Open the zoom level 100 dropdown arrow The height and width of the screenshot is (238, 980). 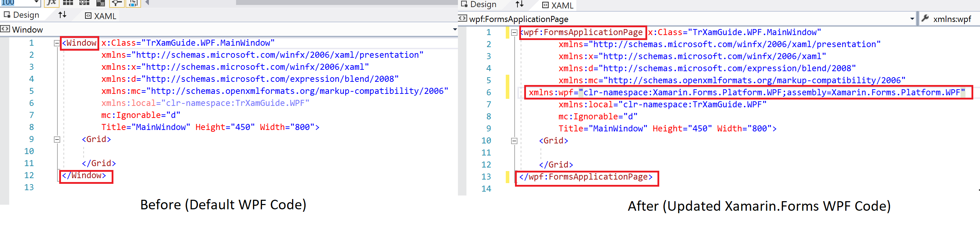click(37, 2)
